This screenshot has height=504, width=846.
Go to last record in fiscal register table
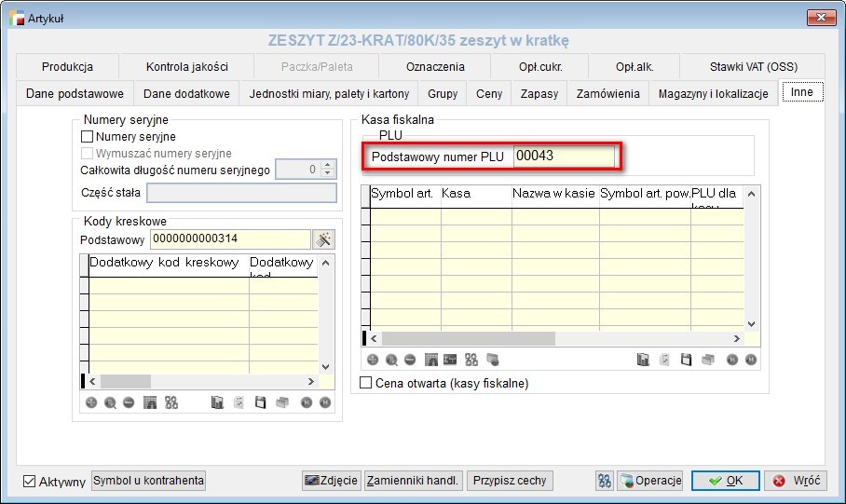(751, 360)
